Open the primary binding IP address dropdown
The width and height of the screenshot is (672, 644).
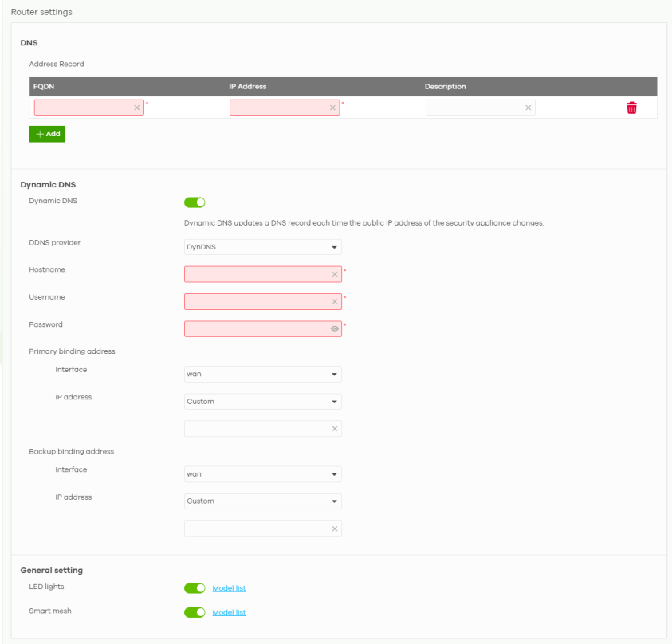pos(262,402)
